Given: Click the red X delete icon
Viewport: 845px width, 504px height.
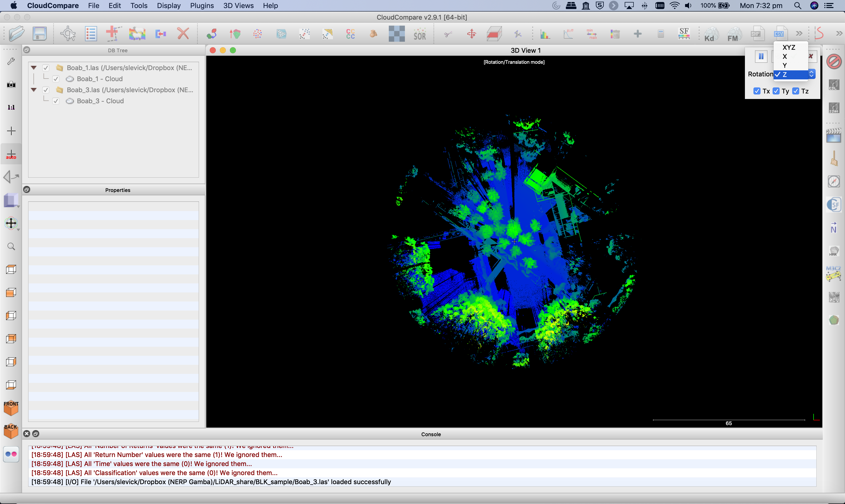Looking at the screenshot, I should click(183, 34).
